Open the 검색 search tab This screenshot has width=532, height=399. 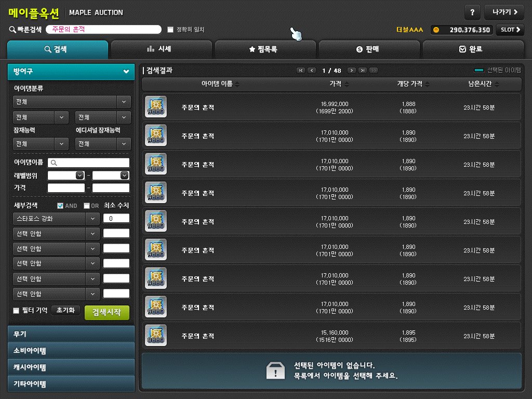[x=58, y=49]
